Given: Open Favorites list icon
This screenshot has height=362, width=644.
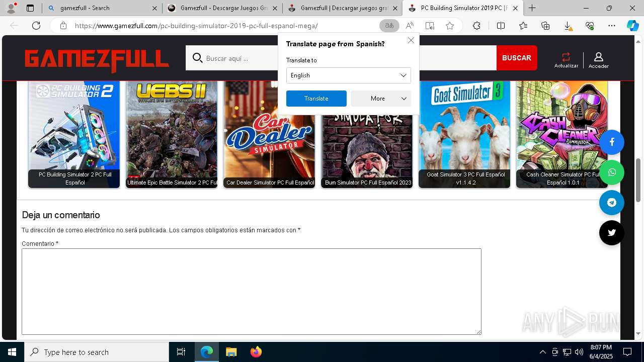Looking at the screenshot, I should (x=523, y=26).
